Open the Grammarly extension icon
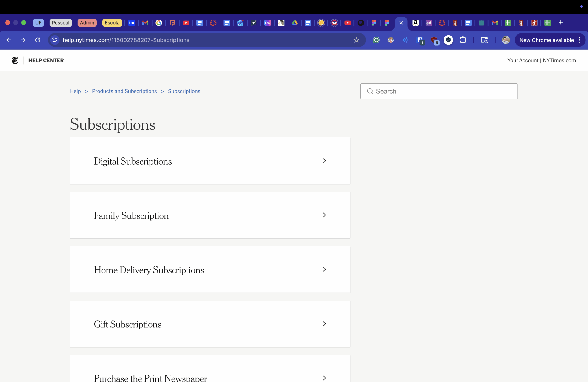Image resolution: width=588 pixels, height=382 pixels. [x=376, y=40]
